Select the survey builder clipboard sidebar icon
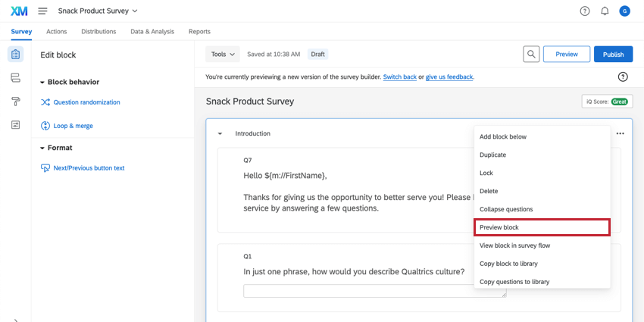This screenshot has height=322, width=644. [x=15, y=55]
